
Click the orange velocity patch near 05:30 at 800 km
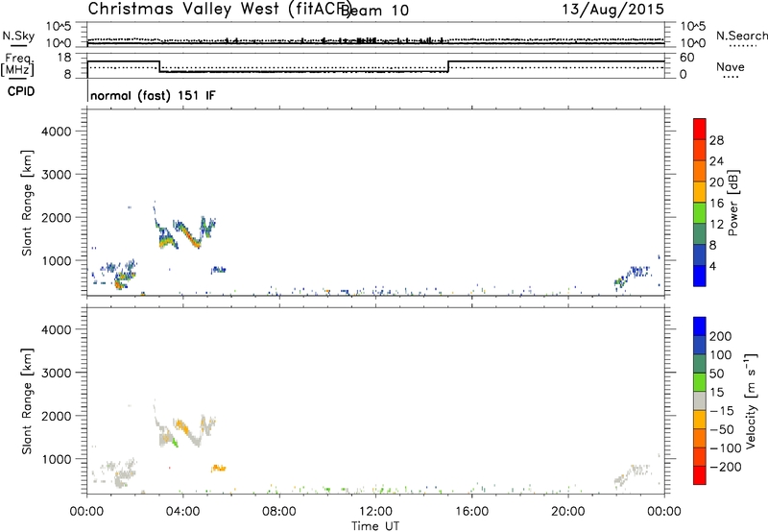click(219, 469)
